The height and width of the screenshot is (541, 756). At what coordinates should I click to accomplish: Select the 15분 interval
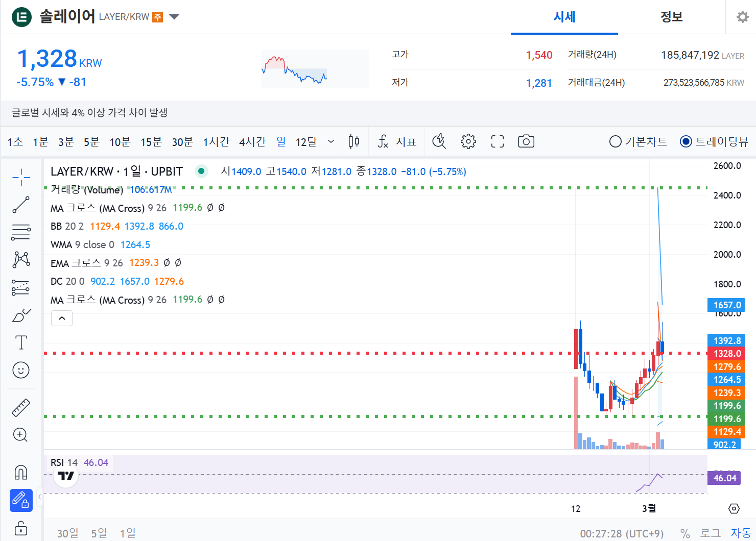pos(151,141)
